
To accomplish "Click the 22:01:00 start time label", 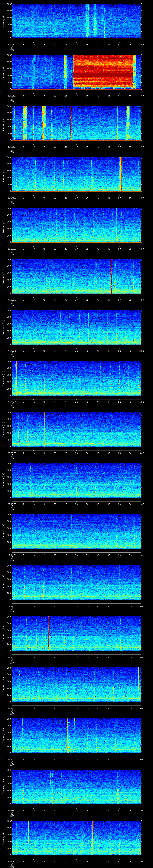I will point(12,44).
